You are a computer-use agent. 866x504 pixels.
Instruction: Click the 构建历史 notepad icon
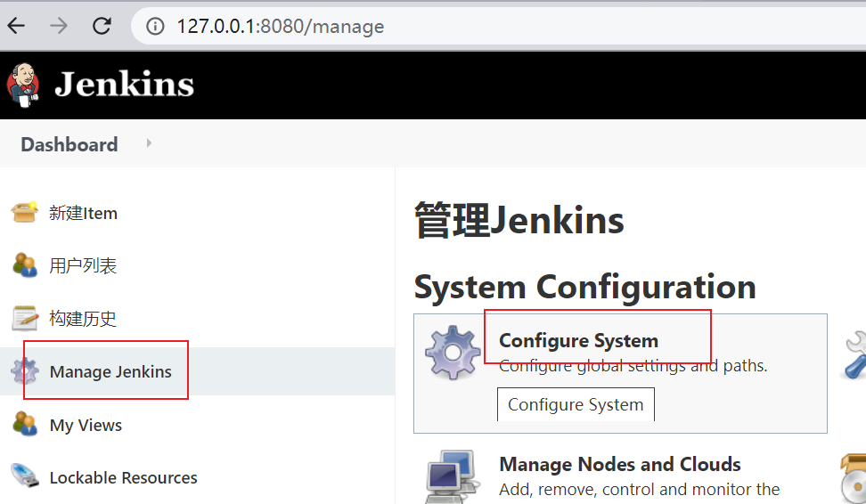pyautogui.click(x=25, y=318)
